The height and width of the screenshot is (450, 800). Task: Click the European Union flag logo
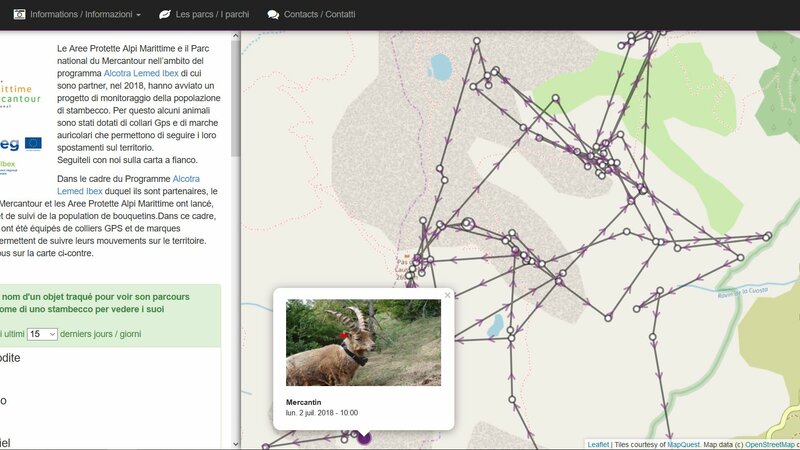(33, 143)
